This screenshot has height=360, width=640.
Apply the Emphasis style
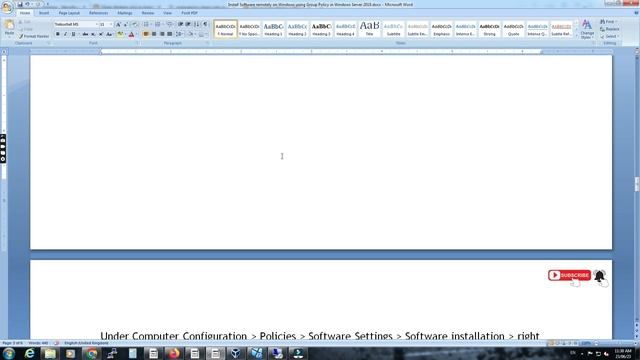pos(442,29)
